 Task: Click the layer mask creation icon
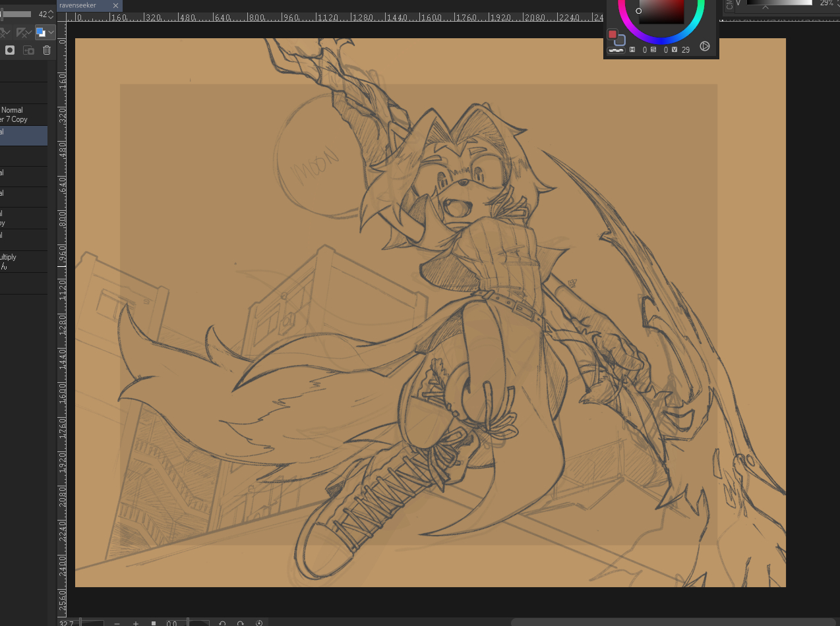(10, 50)
